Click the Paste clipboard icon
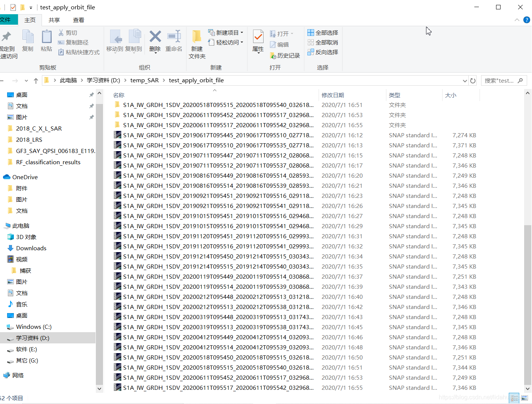The height and width of the screenshot is (404, 532). 46,37
